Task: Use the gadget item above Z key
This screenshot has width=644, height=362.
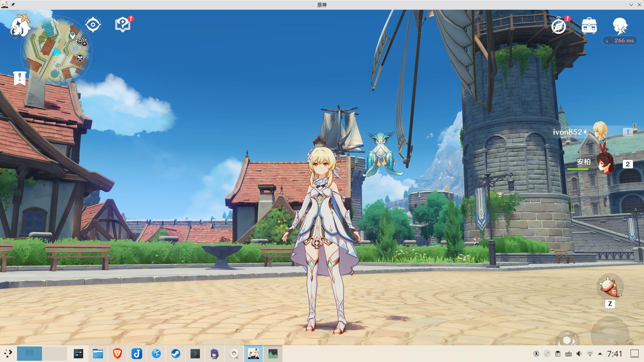Action: pyautogui.click(x=610, y=287)
